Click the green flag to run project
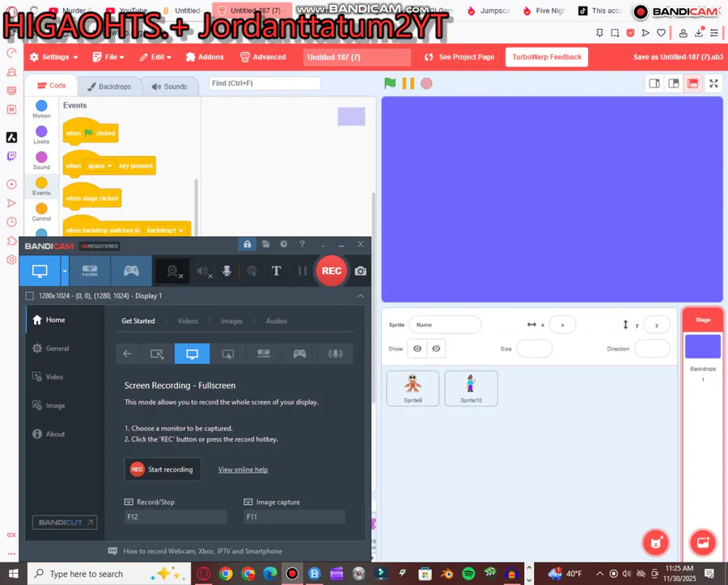The width and height of the screenshot is (728, 585). [x=390, y=83]
